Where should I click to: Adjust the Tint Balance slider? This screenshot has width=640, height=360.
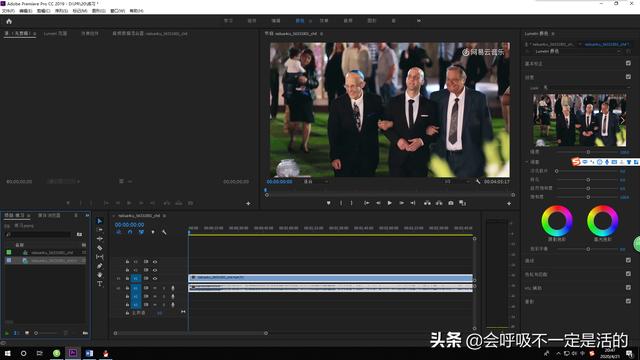point(588,249)
